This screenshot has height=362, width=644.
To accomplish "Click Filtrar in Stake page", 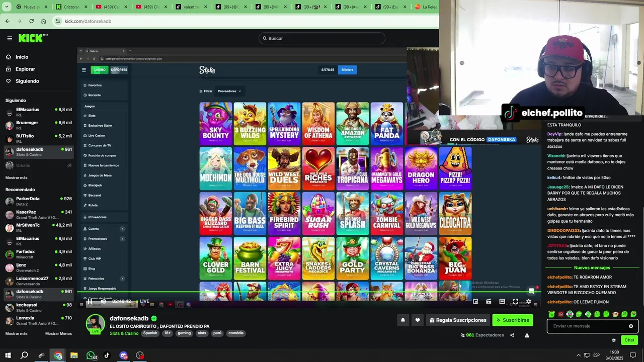I will [206, 91].
